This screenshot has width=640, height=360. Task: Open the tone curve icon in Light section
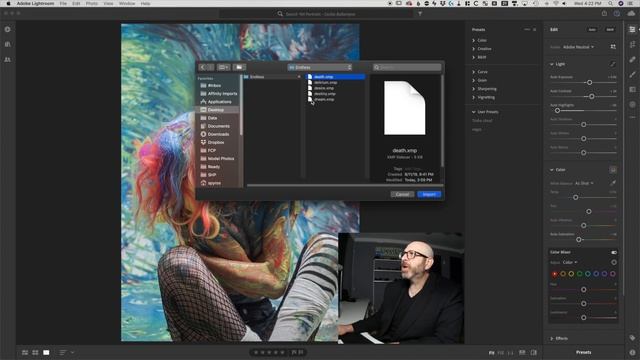pos(613,64)
